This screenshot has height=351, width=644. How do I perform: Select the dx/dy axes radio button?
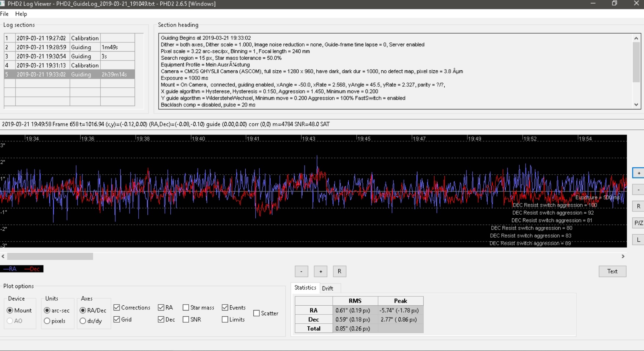[83, 321]
